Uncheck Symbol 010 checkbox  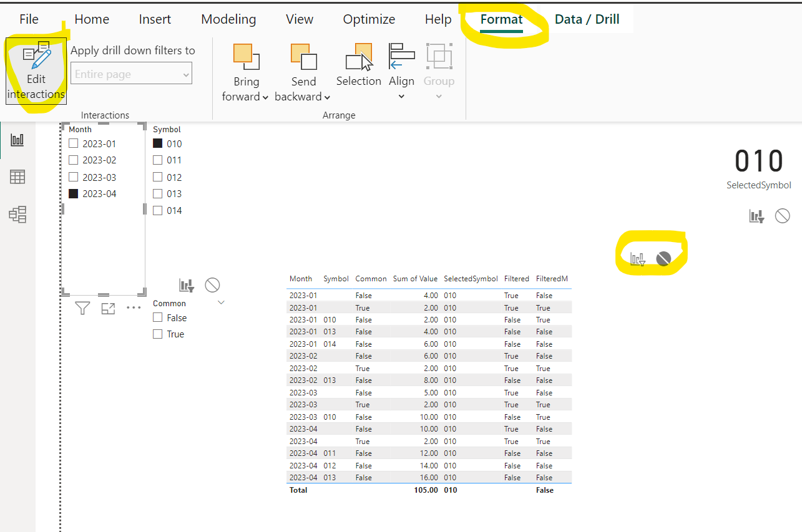click(158, 143)
